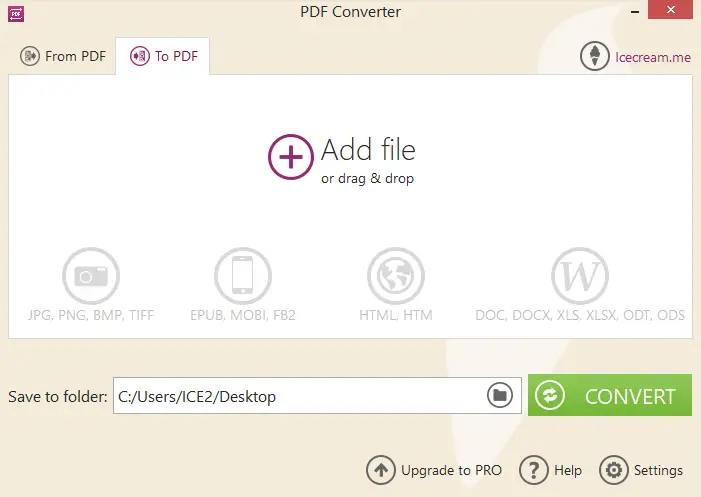Open Help

point(568,470)
